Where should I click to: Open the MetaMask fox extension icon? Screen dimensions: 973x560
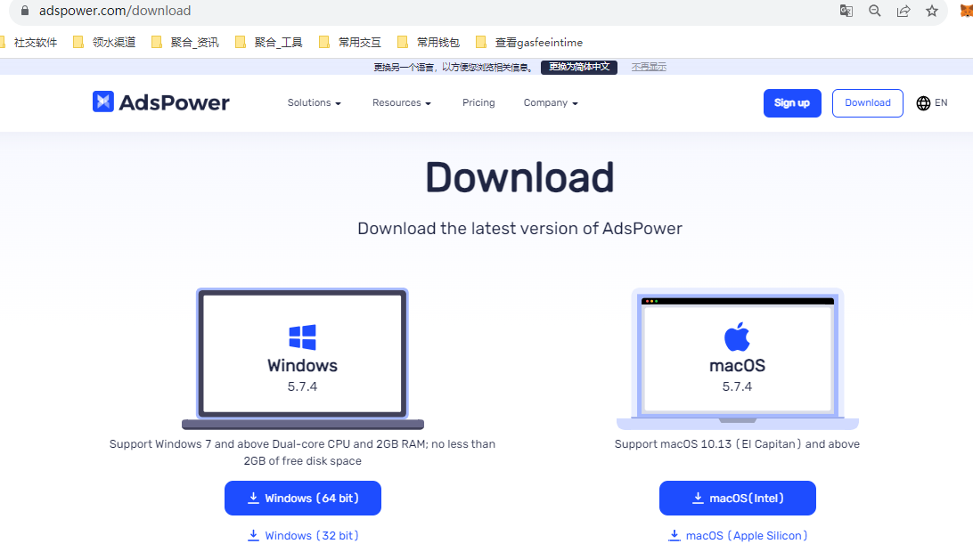pyautogui.click(x=966, y=11)
